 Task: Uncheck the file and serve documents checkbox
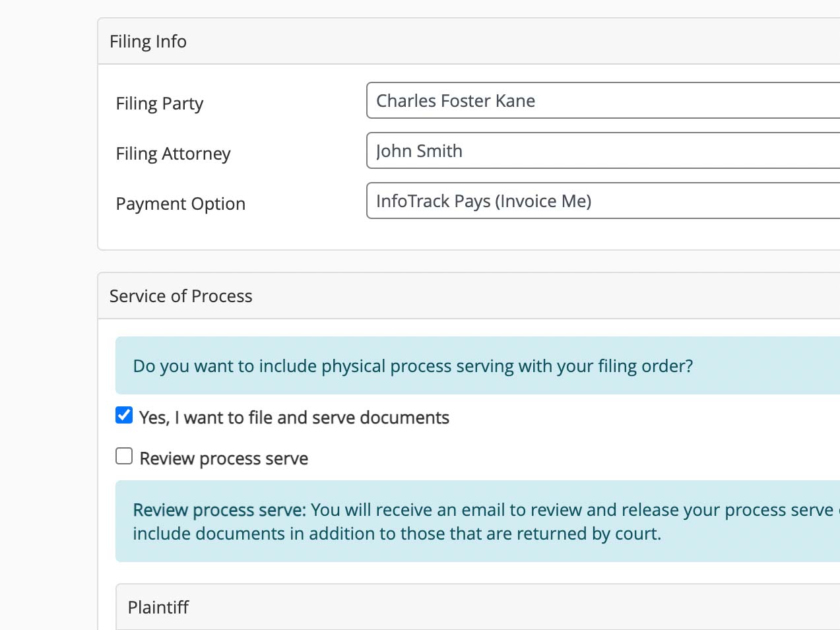[x=124, y=415]
